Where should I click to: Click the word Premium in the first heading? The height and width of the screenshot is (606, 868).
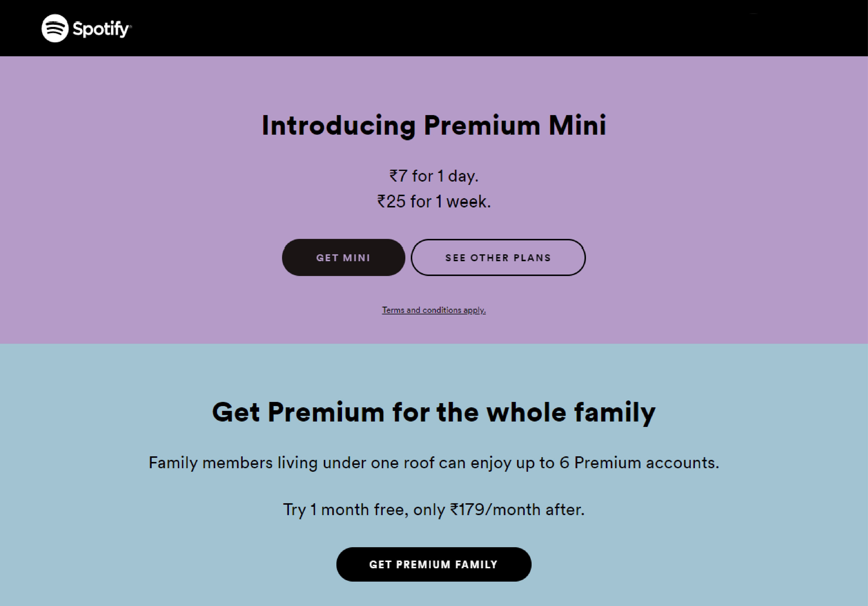point(482,125)
